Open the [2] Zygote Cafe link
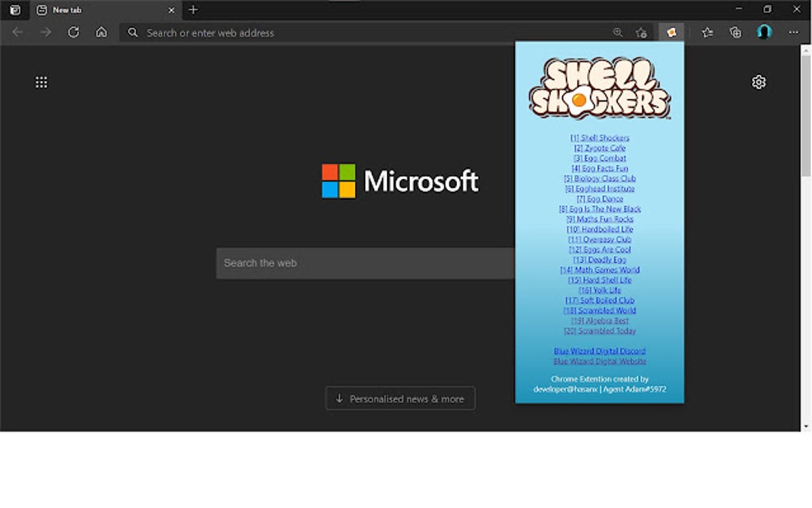The image size is (812, 508). pos(599,148)
